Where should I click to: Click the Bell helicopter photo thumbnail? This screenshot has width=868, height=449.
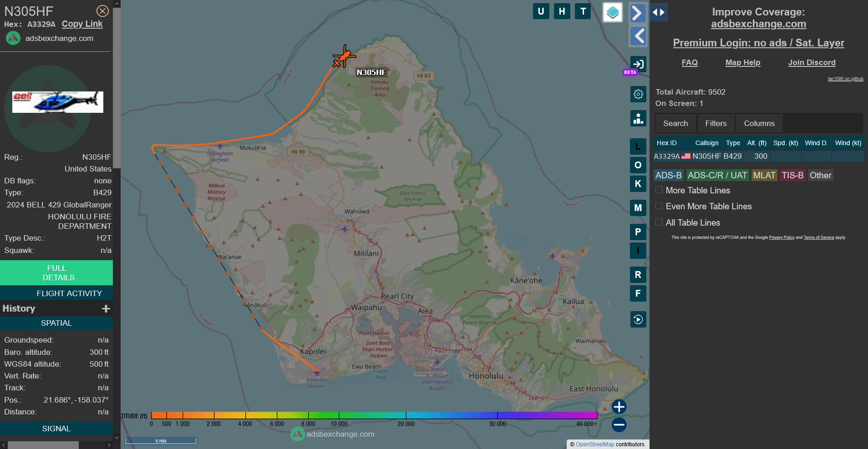pyautogui.click(x=58, y=102)
